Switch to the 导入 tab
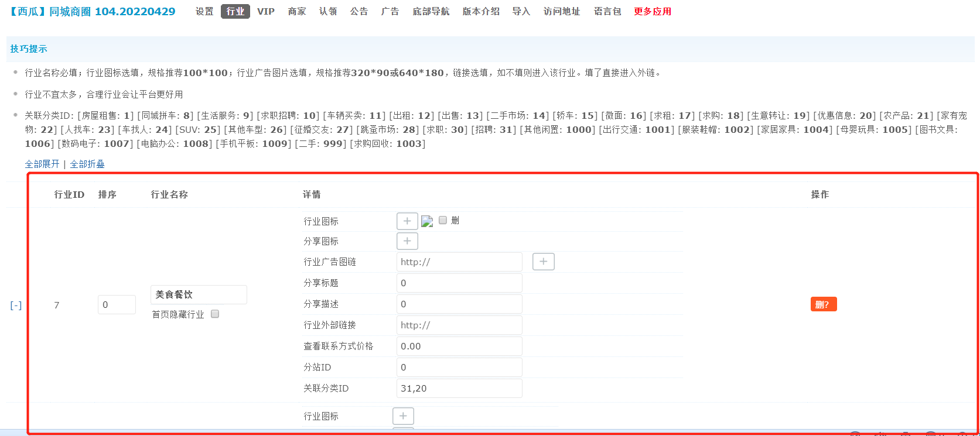This screenshot has height=436, width=980. [521, 11]
